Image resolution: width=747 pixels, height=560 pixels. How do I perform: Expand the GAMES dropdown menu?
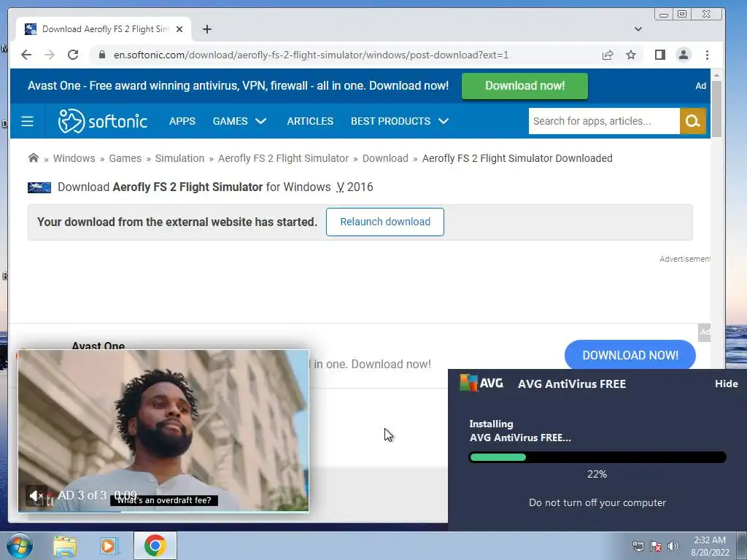pos(239,121)
